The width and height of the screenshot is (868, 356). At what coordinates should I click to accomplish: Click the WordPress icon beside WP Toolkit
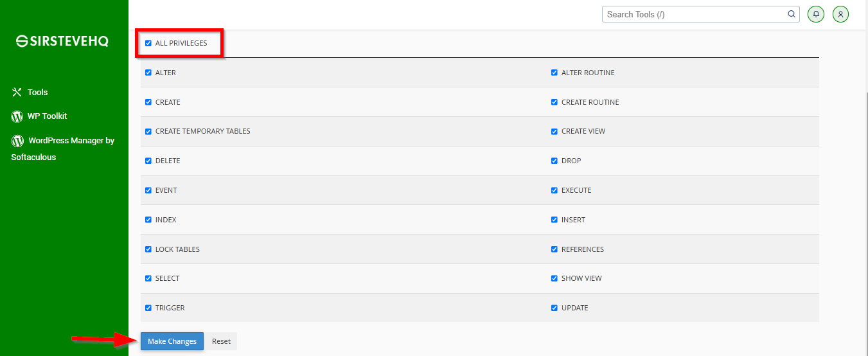[17, 116]
